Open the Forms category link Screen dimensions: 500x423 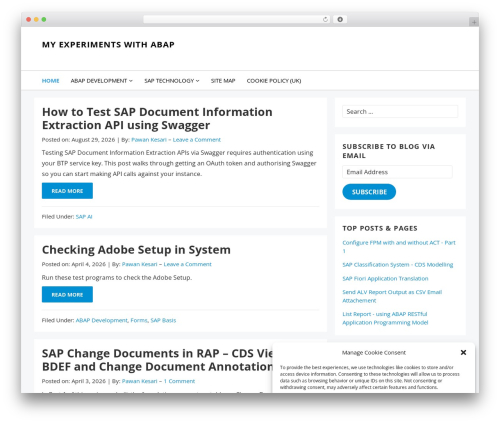pos(139,320)
